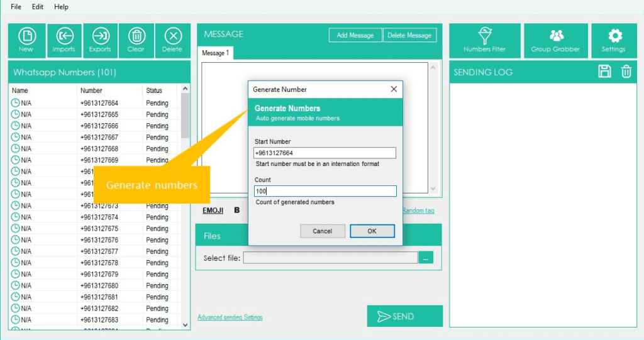Image resolution: width=644 pixels, height=340 pixels.
Task: Launch the Group Grabber tool
Action: 555,40
